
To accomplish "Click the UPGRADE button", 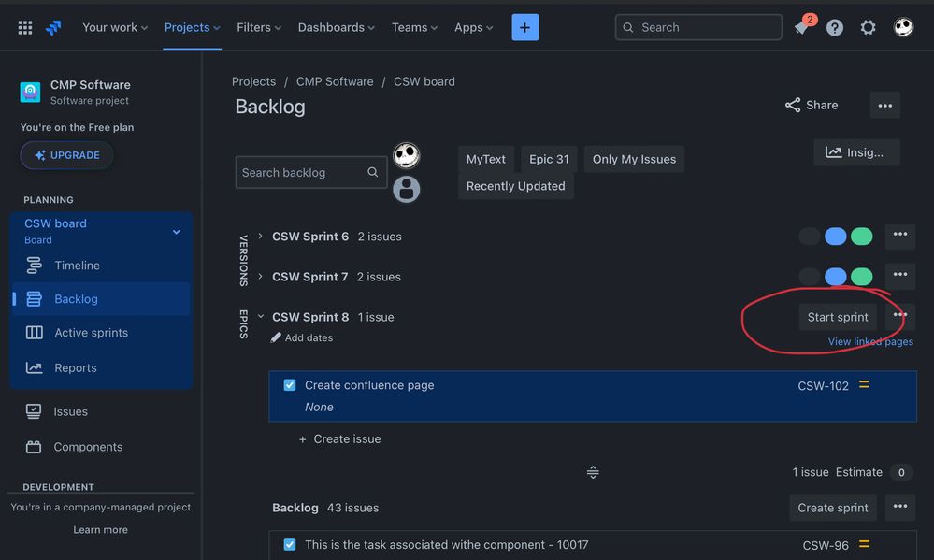I will [x=66, y=155].
